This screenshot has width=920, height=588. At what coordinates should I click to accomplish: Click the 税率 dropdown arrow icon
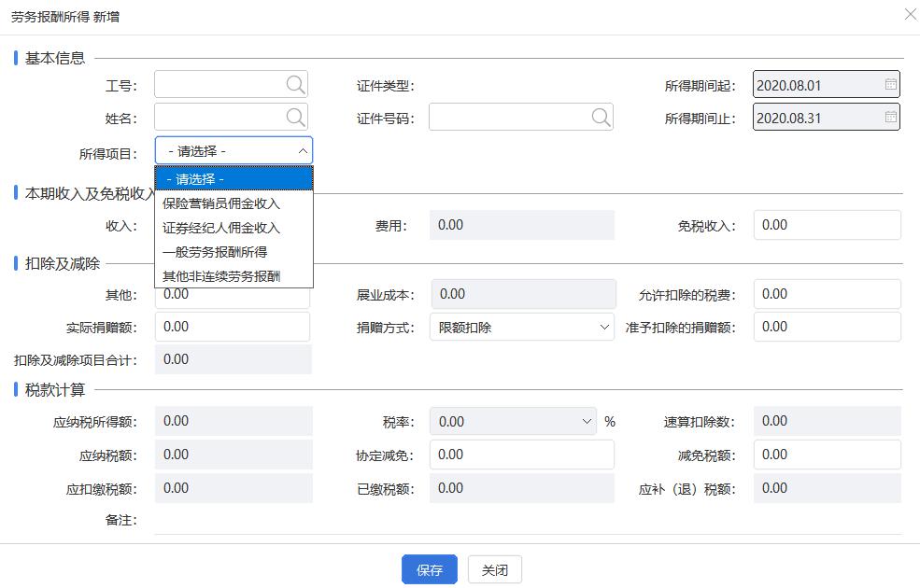tap(588, 421)
